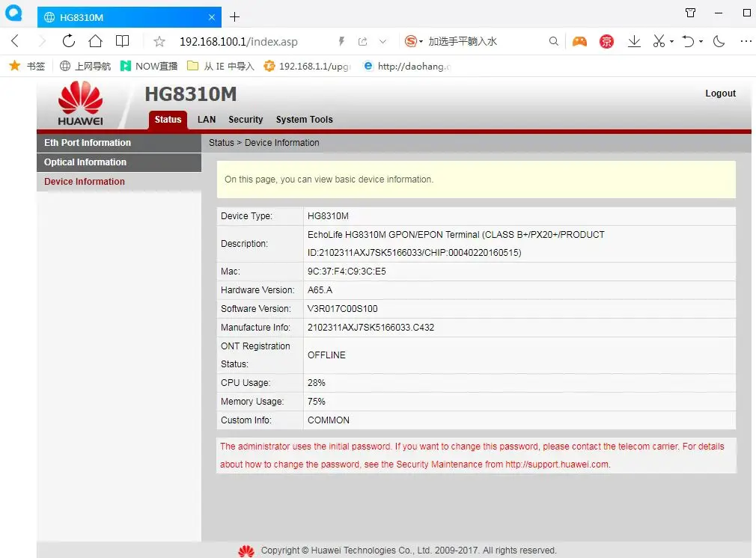
Task: Open Eth Port Information in sidebar
Action: point(119,143)
